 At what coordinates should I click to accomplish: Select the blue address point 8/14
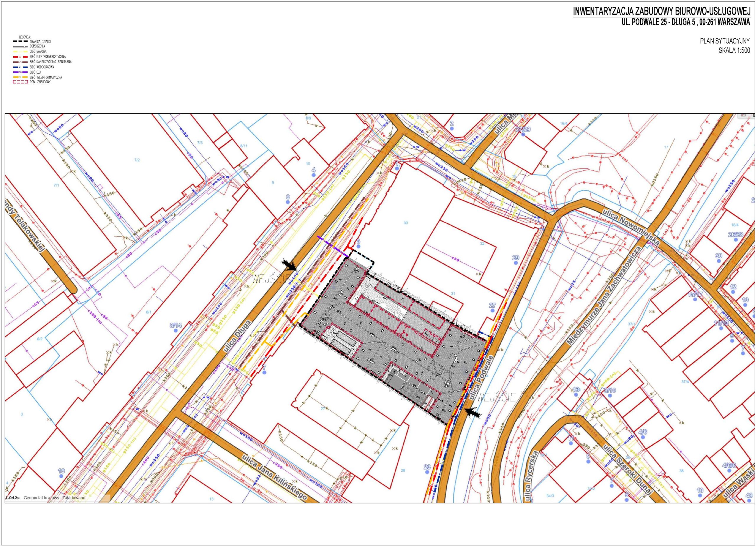(x=176, y=331)
